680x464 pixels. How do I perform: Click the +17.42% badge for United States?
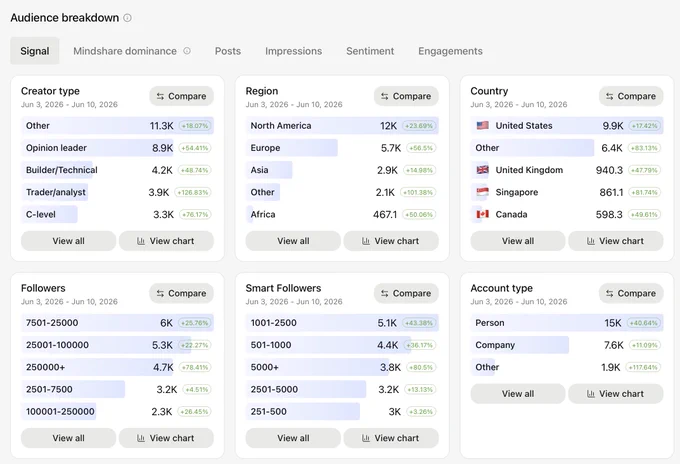pos(644,126)
